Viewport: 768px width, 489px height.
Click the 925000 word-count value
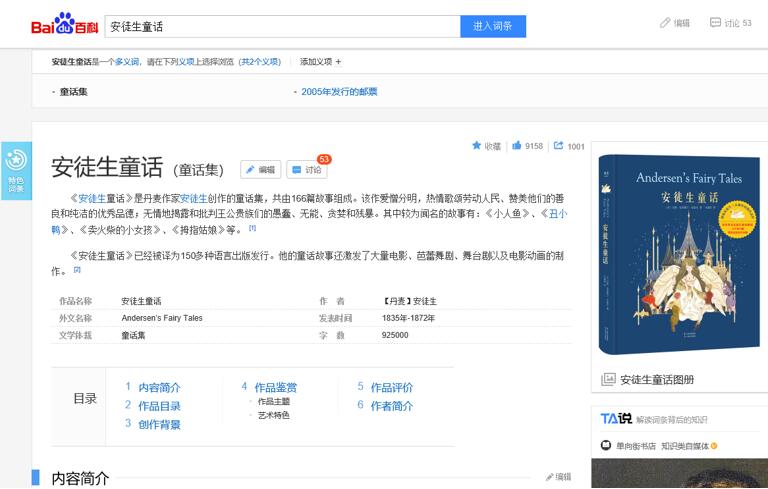coord(395,335)
